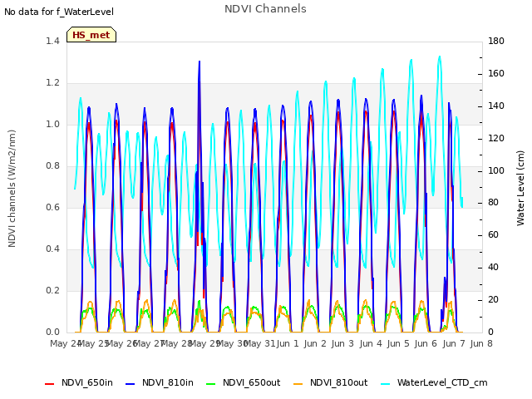
Task: Click the 160 right axis tick label
Action: point(496,74)
